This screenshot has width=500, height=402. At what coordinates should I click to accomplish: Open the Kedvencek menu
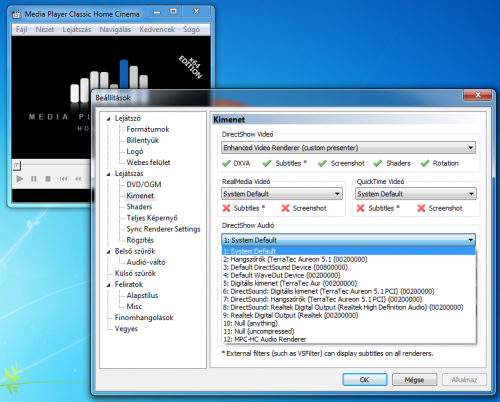(x=157, y=29)
